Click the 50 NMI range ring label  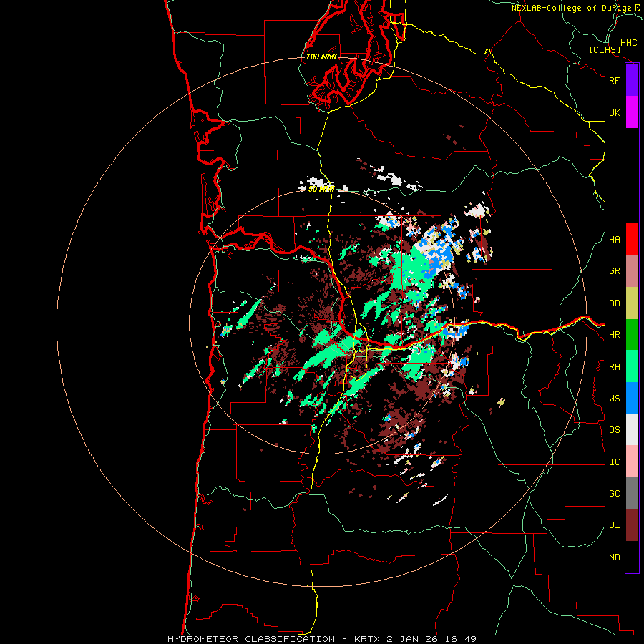pos(321,190)
